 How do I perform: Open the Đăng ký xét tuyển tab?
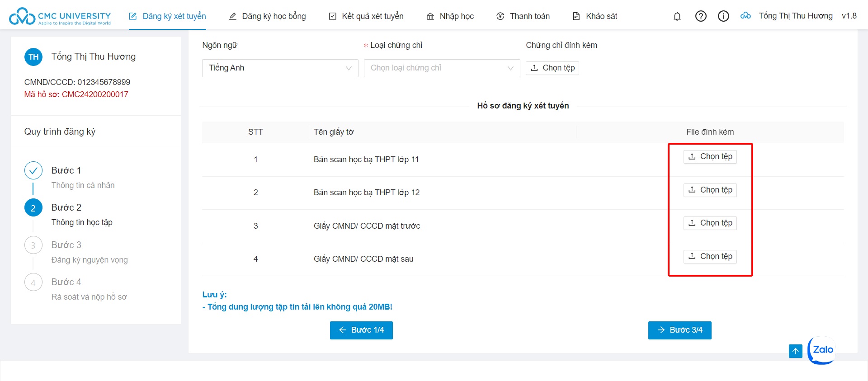(x=167, y=16)
